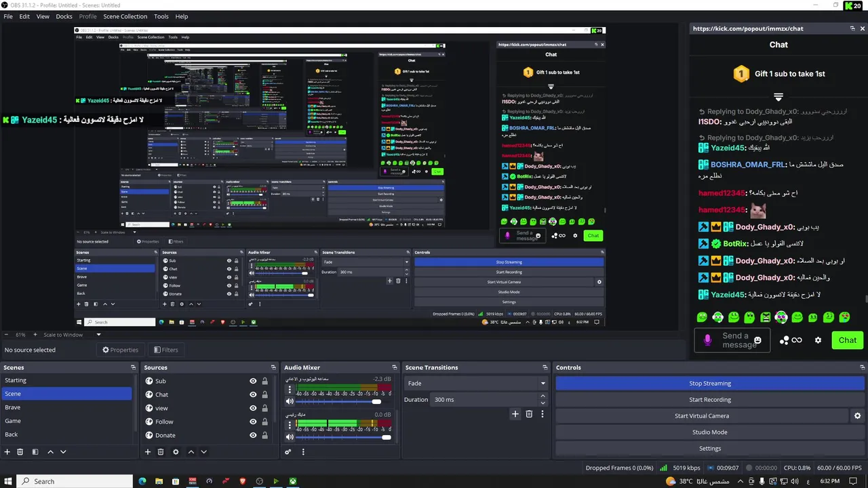Mute the second audio mixer channel speaker
Screen dimensions: 868x488
(290, 437)
